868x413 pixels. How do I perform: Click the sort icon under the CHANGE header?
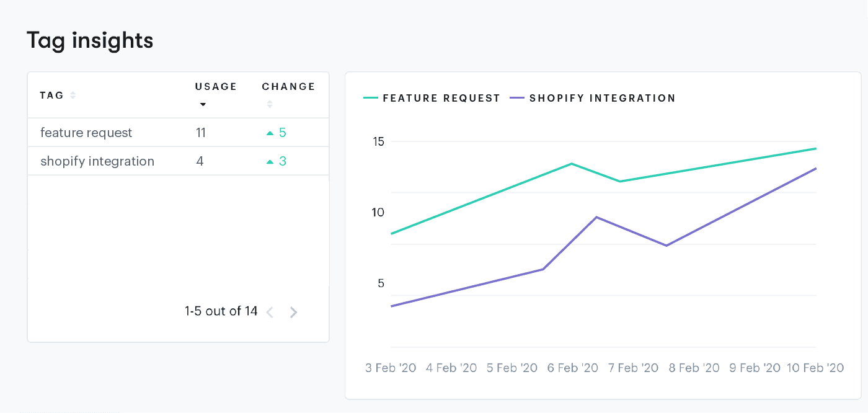coord(270,104)
